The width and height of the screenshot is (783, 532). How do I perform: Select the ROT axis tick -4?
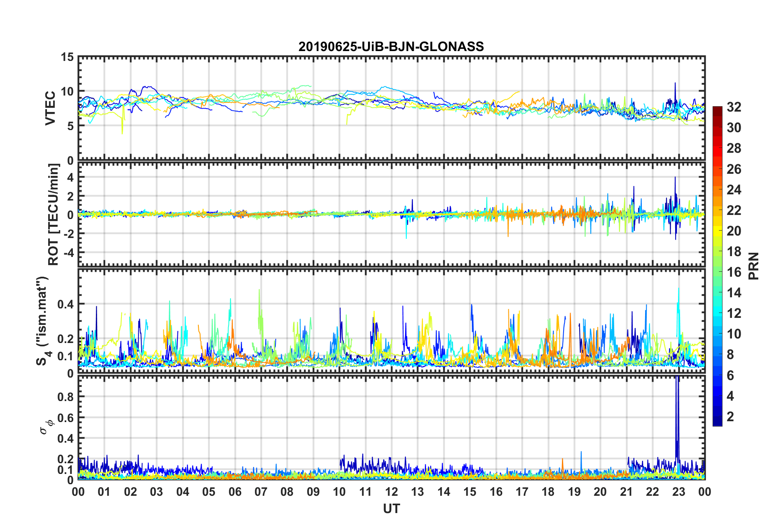[x=69, y=252]
